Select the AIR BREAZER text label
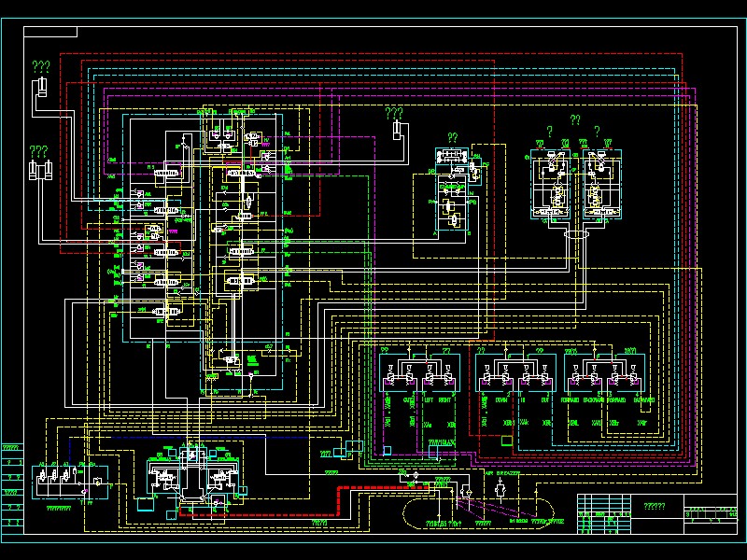This screenshot has height=560, width=747. pyautogui.click(x=502, y=473)
